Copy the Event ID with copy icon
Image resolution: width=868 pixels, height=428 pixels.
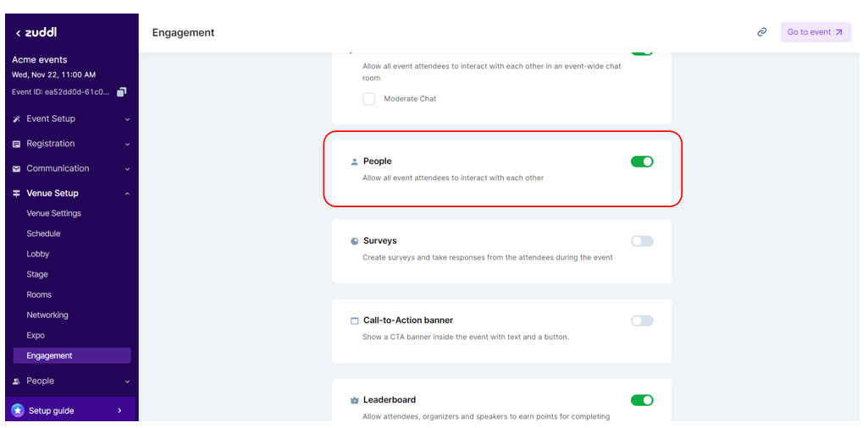point(122,91)
